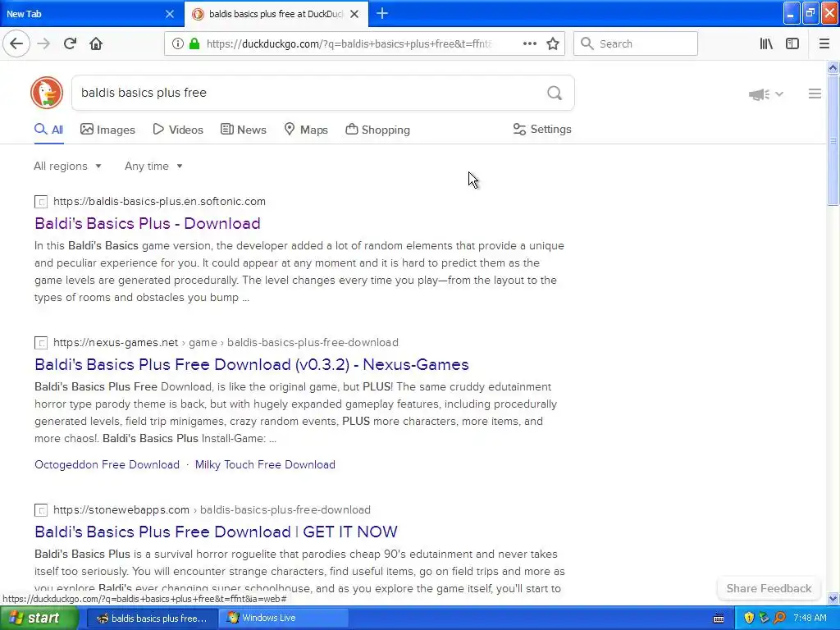Switch to the New Tab tab

coord(91,14)
